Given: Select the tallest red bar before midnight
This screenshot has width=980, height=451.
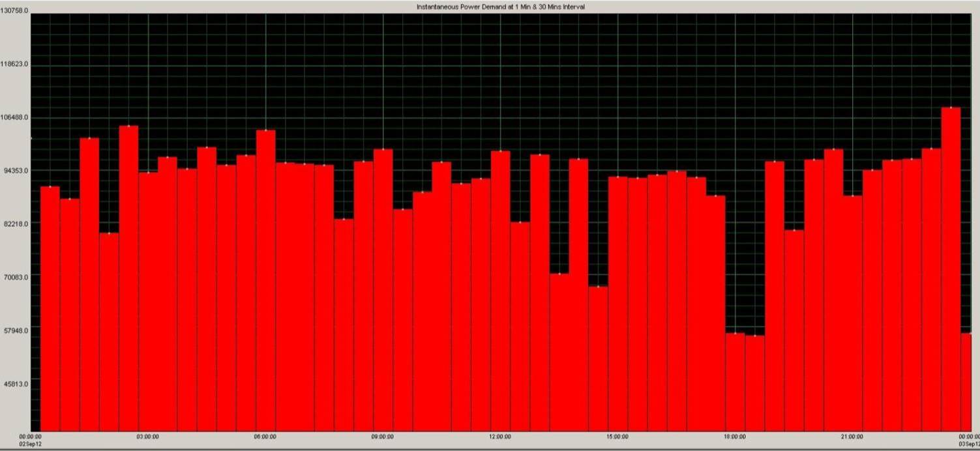Looking at the screenshot, I should pos(950,267).
